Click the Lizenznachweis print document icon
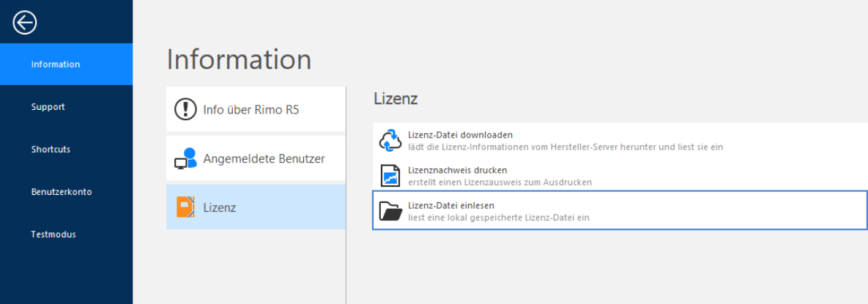The height and width of the screenshot is (304, 868). pyautogui.click(x=390, y=176)
